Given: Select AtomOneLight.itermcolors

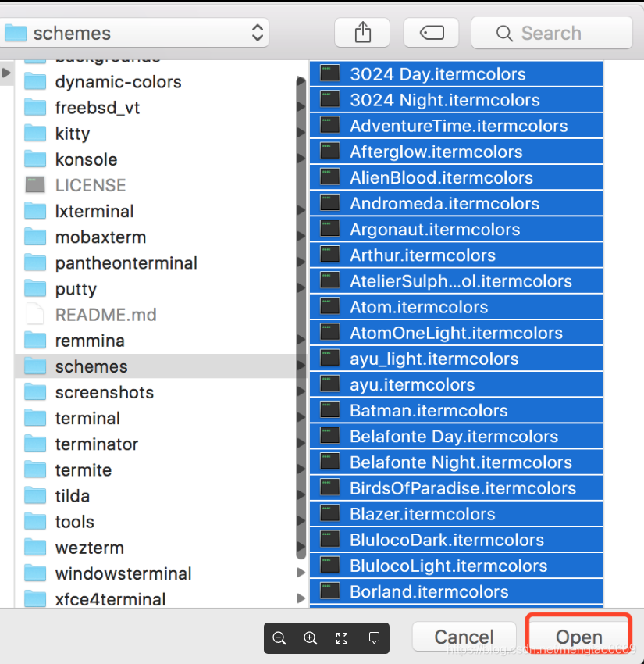Looking at the screenshot, I should (x=457, y=333).
